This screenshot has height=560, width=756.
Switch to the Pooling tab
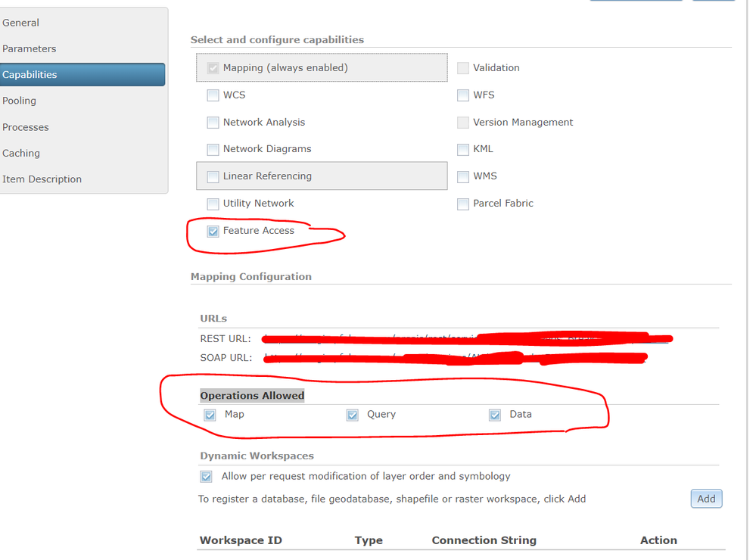pos(19,101)
